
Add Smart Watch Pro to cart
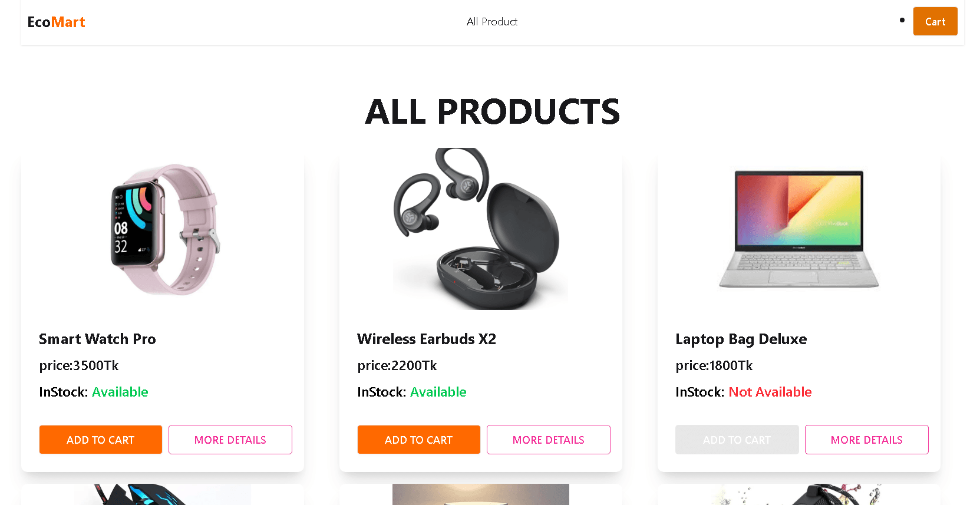100,440
